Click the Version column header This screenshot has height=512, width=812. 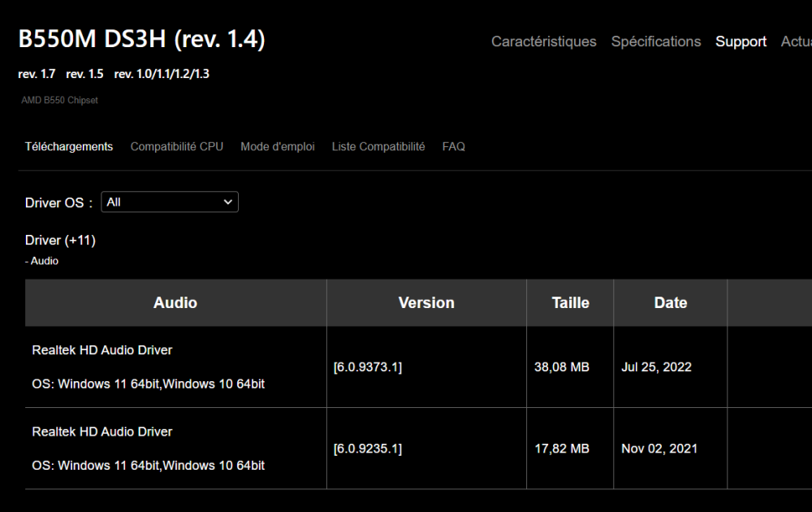426,303
